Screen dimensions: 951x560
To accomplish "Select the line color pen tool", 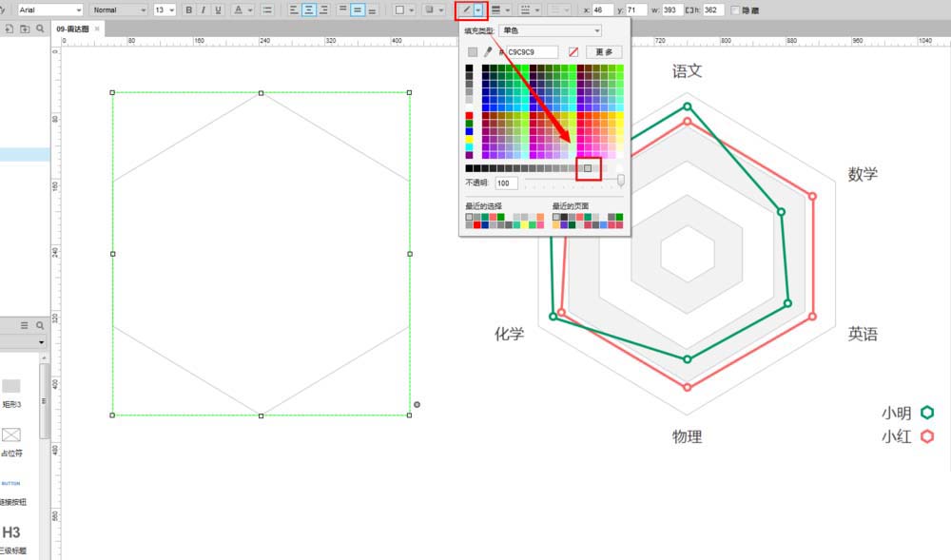I will pos(465,10).
